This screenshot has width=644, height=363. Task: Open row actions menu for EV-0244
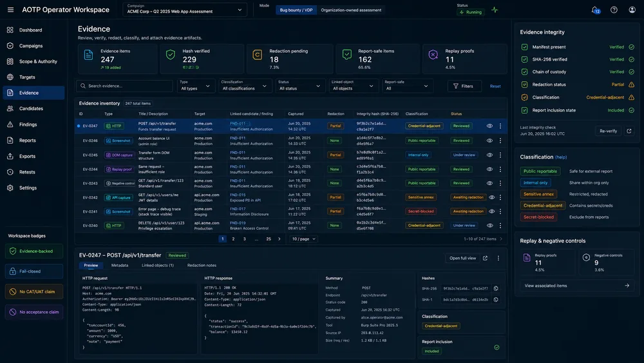[500, 169]
